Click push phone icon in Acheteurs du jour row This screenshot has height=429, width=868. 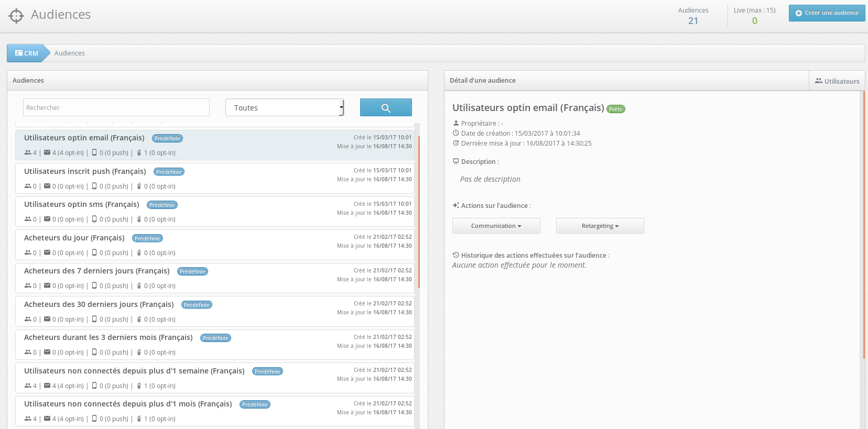coord(94,253)
